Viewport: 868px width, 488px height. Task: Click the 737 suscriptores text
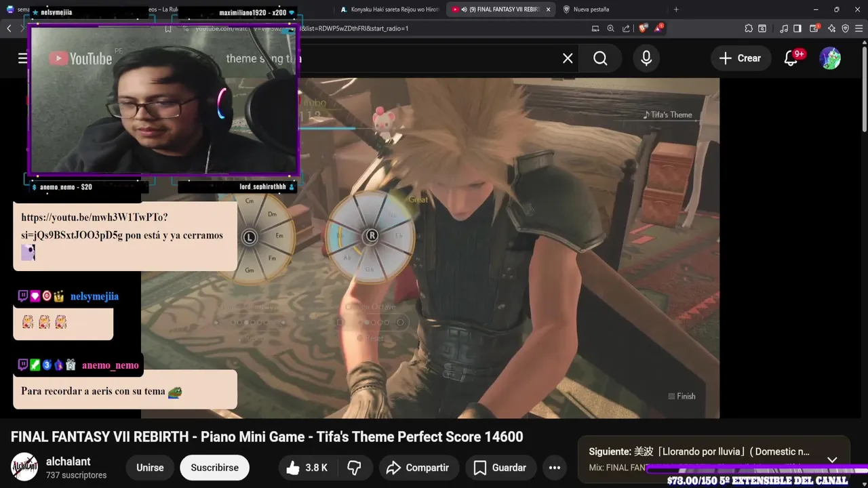[76, 476]
